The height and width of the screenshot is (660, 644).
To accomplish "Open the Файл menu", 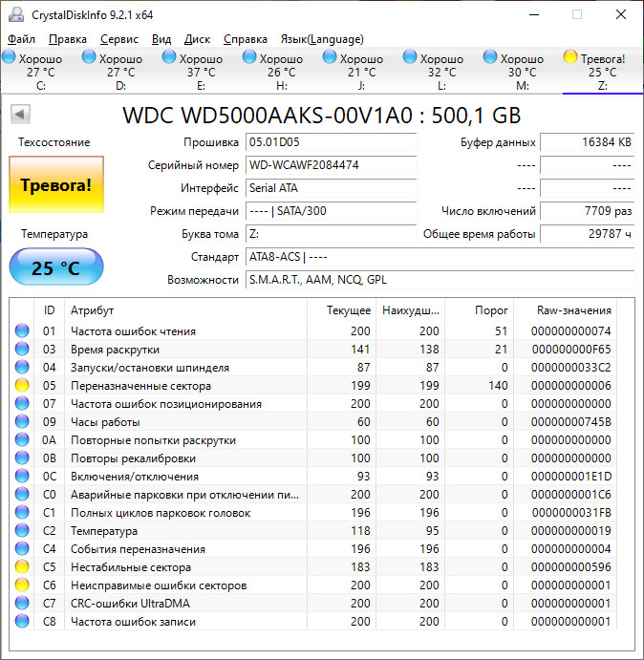I will coord(21,39).
